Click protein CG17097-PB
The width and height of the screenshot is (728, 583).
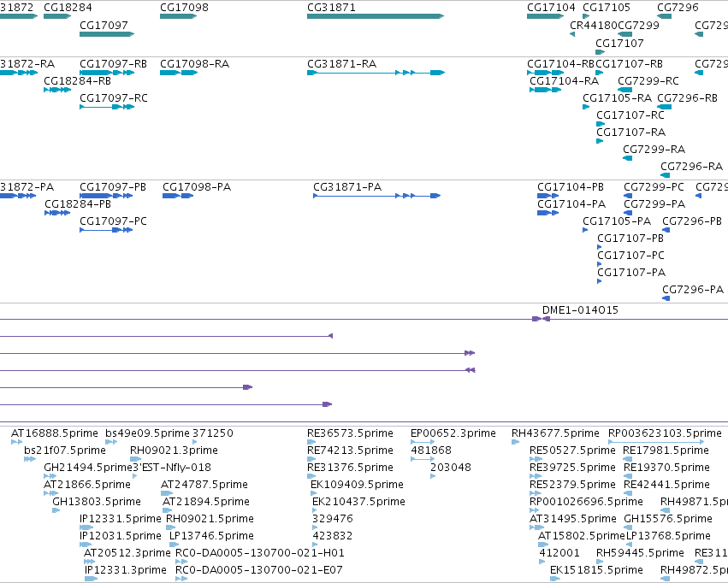pos(106,196)
